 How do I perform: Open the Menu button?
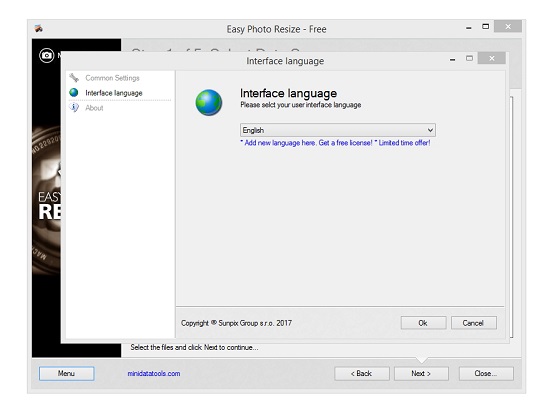tap(67, 373)
